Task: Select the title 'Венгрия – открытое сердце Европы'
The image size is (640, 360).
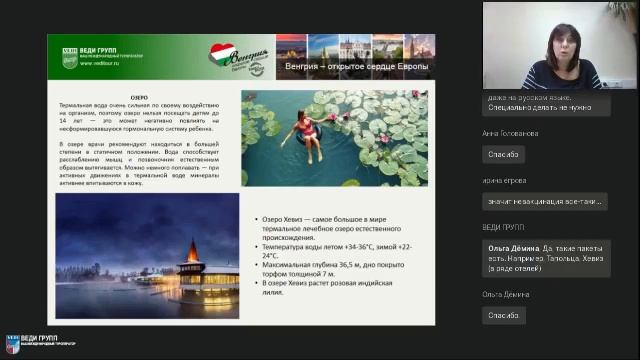Action: (356, 66)
